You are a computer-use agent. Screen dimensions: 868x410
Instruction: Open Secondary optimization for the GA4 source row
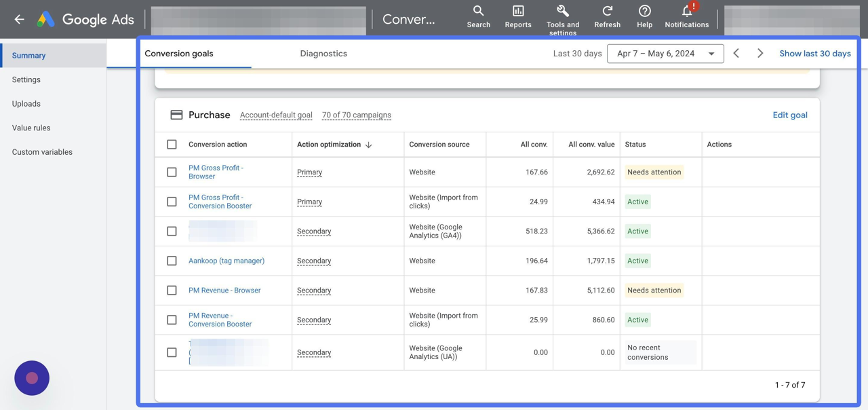(x=314, y=231)
